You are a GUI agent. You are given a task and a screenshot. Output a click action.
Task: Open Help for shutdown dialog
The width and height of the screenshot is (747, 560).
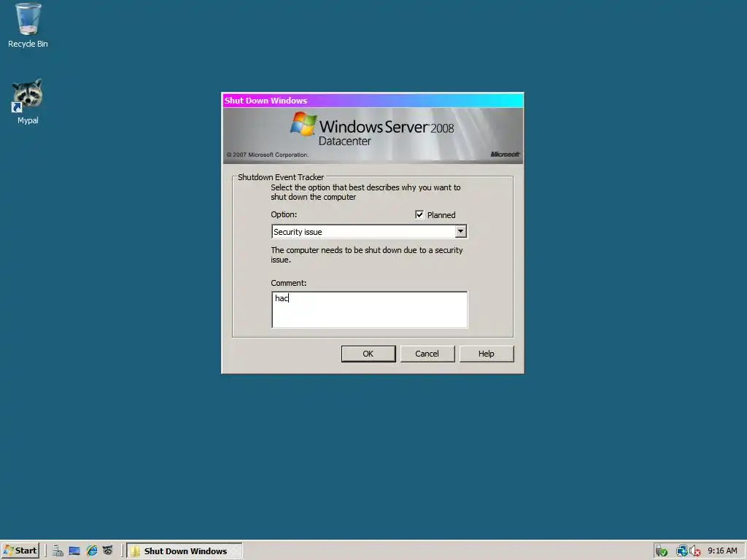(x=487, y=354)
